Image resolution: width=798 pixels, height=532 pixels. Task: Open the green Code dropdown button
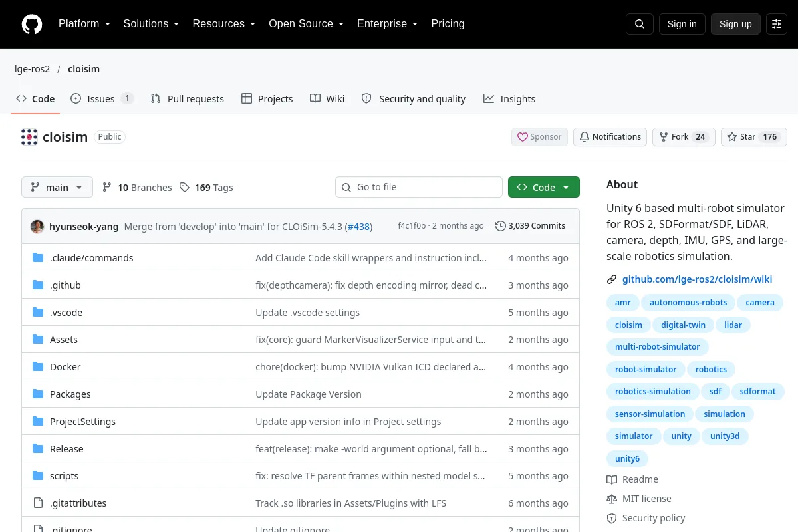[544, 188]
